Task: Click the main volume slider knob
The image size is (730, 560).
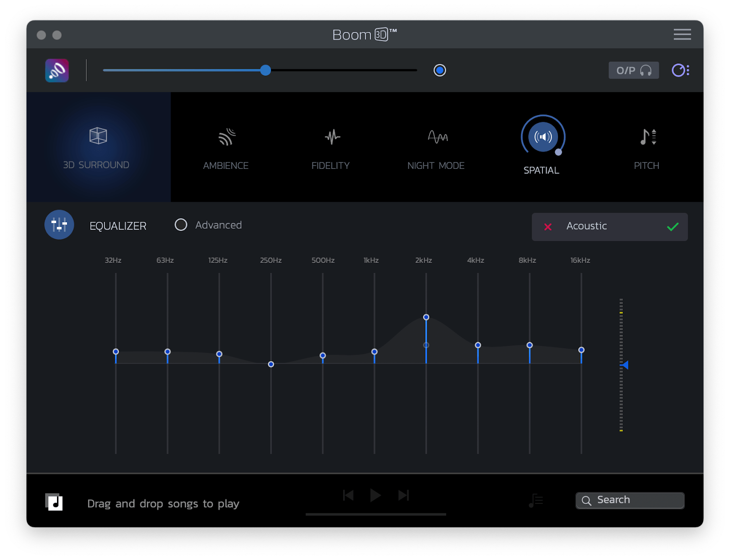Action: pos(266,70)
